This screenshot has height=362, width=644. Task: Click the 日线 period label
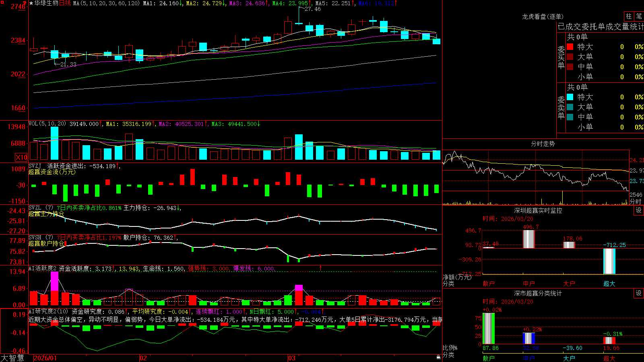[65, 3]
